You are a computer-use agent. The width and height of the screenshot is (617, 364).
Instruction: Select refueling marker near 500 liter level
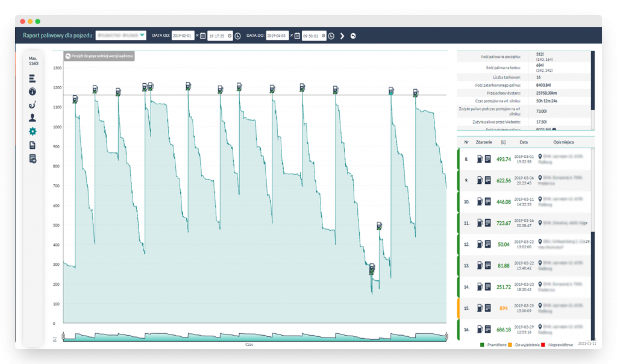tap(379, 226)
